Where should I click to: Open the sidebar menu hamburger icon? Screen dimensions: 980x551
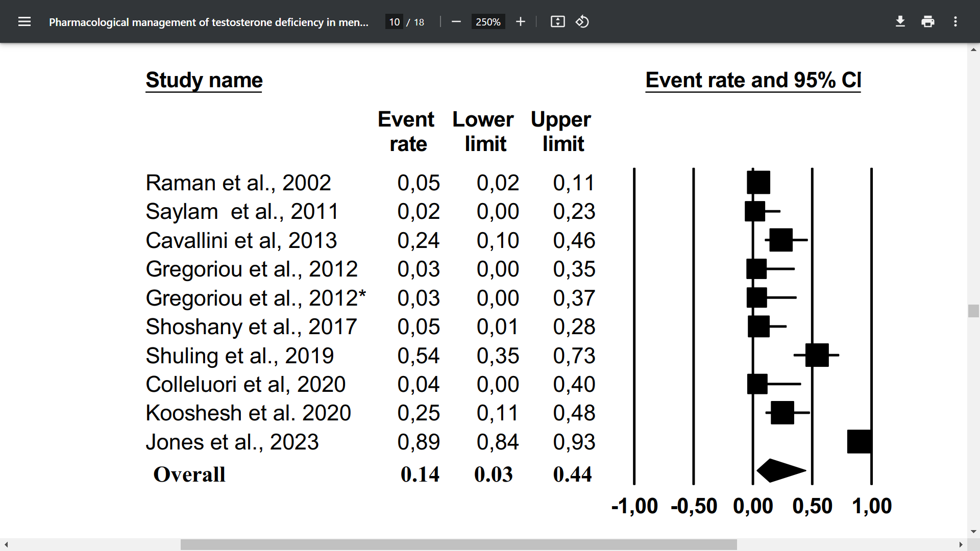(x=24, y=21)
